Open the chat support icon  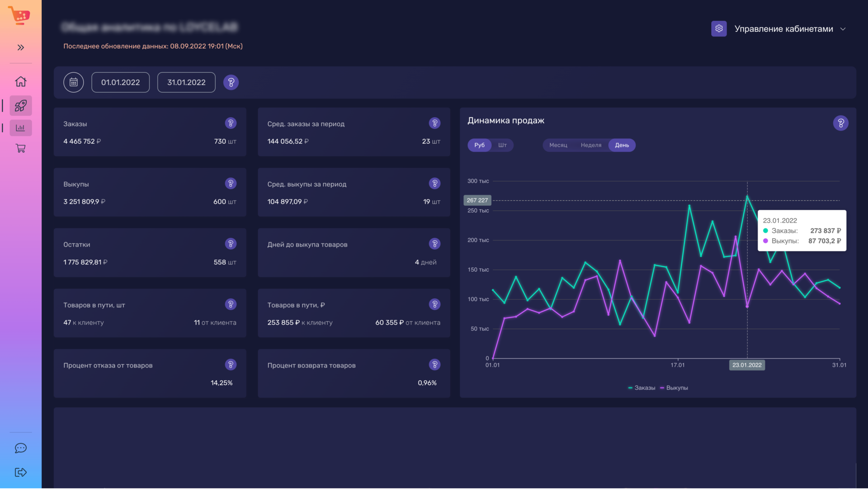tap(21, 448)
